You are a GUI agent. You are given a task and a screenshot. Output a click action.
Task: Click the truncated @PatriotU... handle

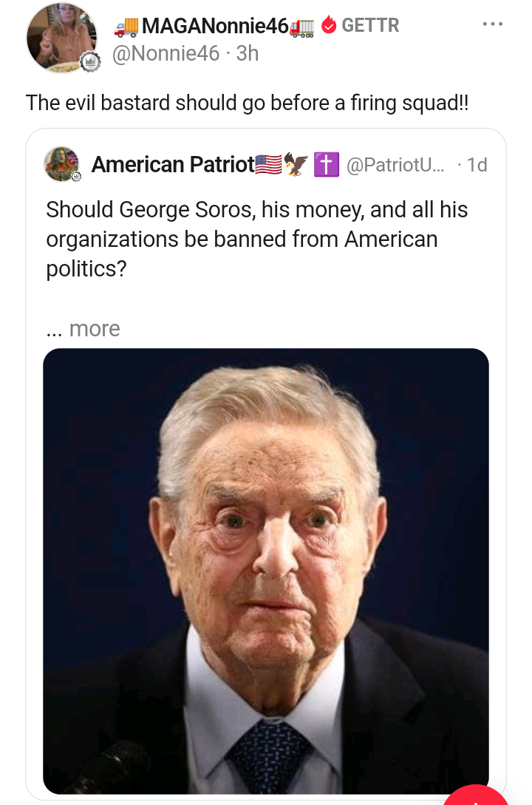tap(395, 165)
